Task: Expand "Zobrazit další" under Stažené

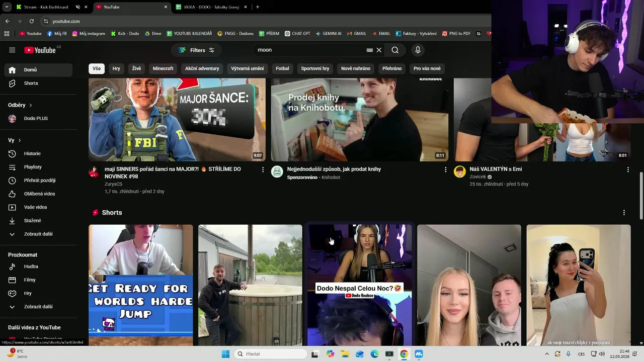Action: (x=38, y=234)
